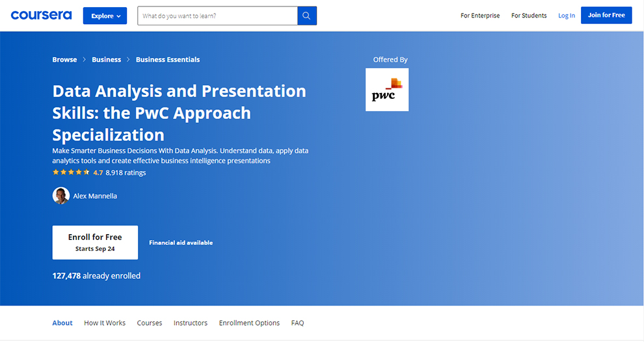This screenshot has width=644, height=342.
Task: Click the Coursera logo
Action: pos(41,15)
